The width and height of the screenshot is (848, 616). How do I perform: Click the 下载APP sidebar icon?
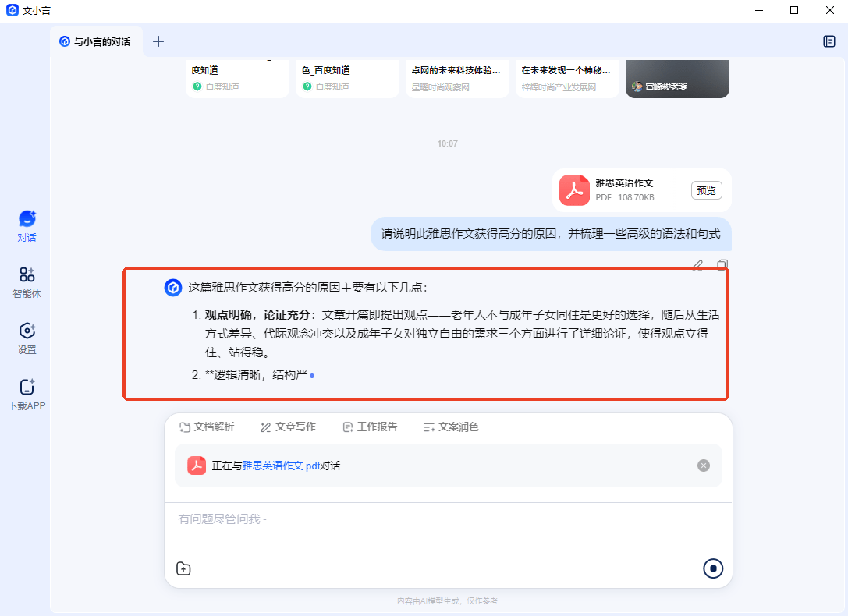(x=27, y=395)
